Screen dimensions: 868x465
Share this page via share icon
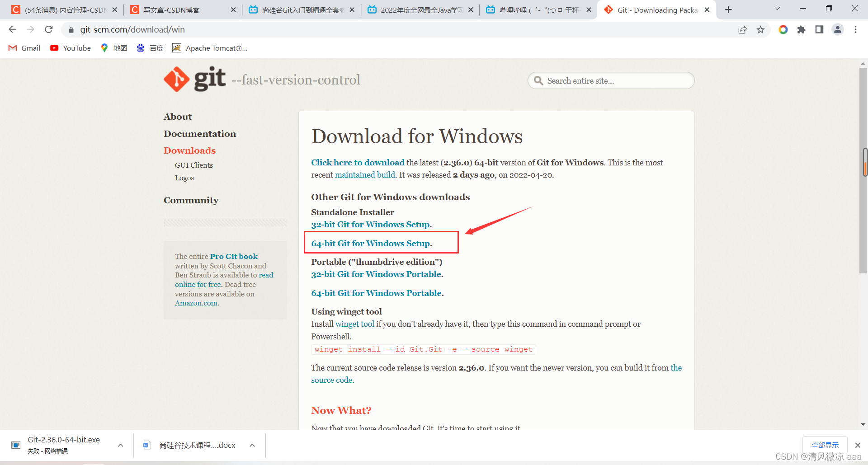point(742,30)
